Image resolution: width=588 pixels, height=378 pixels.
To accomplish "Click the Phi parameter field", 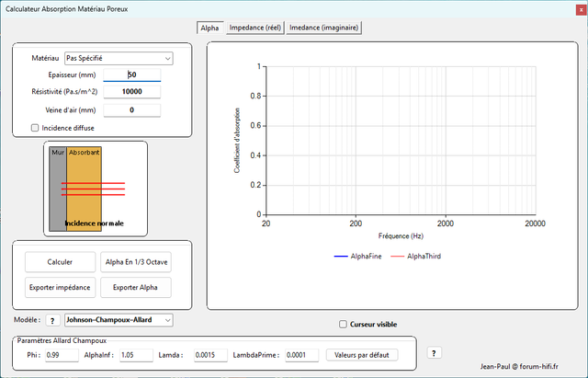I will [x=62, y=355].
